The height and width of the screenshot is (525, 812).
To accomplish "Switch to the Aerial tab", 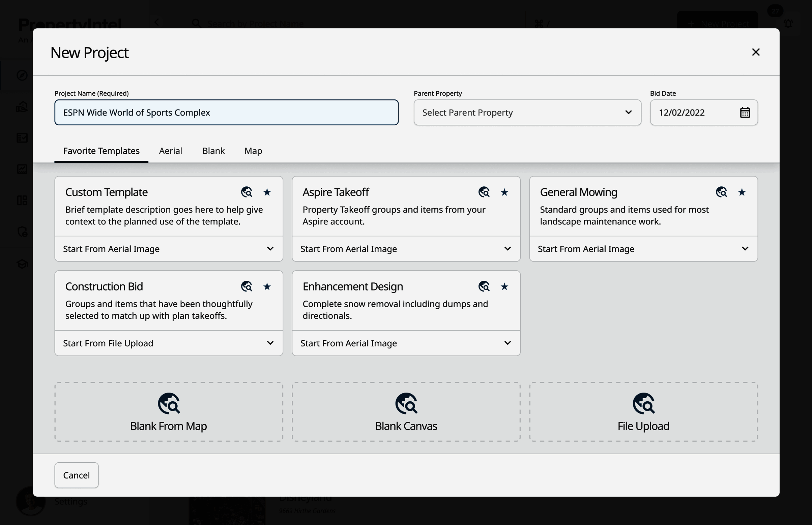I will [x=170, y=151].
